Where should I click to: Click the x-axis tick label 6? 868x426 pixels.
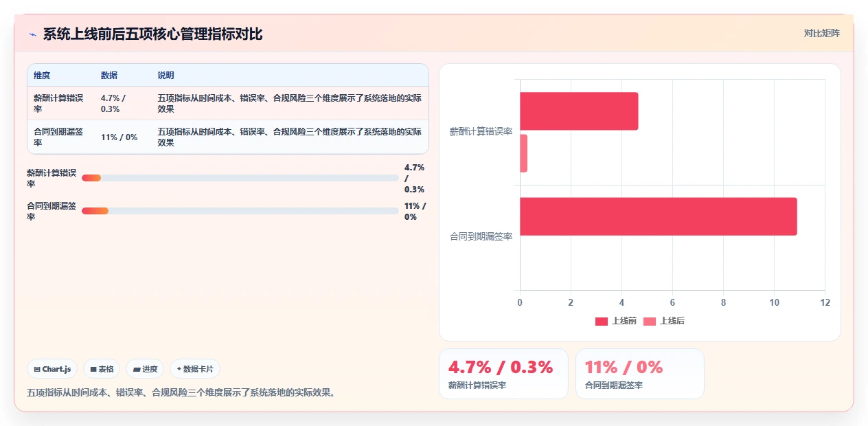pyautogui.click(x=672, y=302)
